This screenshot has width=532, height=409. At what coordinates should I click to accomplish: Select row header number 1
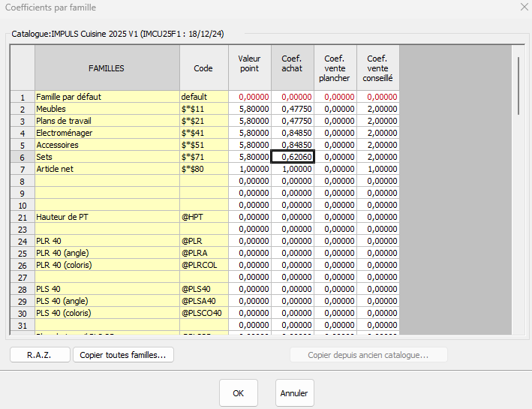(23, 97)
